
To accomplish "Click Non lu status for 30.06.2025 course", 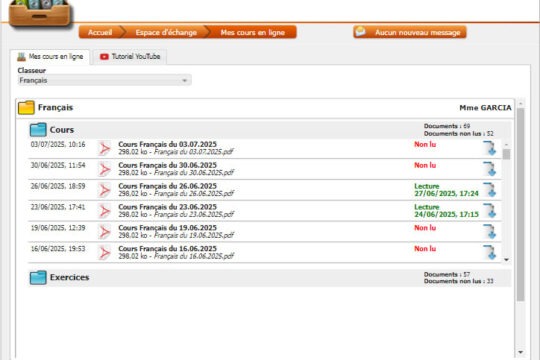I will [x=425, y=165].
